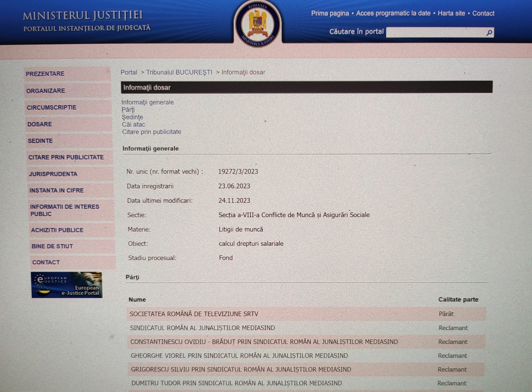Click the search magnifier icon in portal search
This screenshot has width=532, height=392.
[x=489, y=33]
